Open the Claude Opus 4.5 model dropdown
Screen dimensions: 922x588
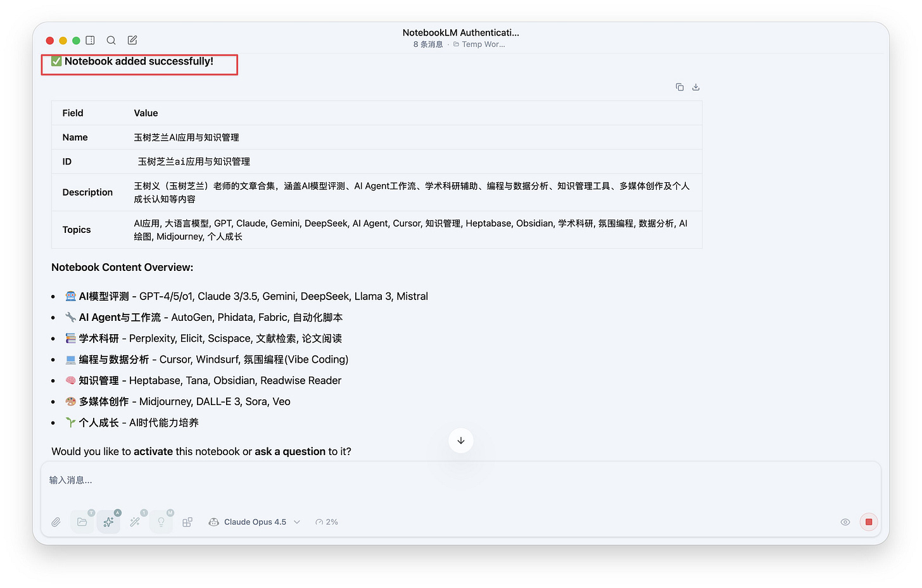point(255,522)
